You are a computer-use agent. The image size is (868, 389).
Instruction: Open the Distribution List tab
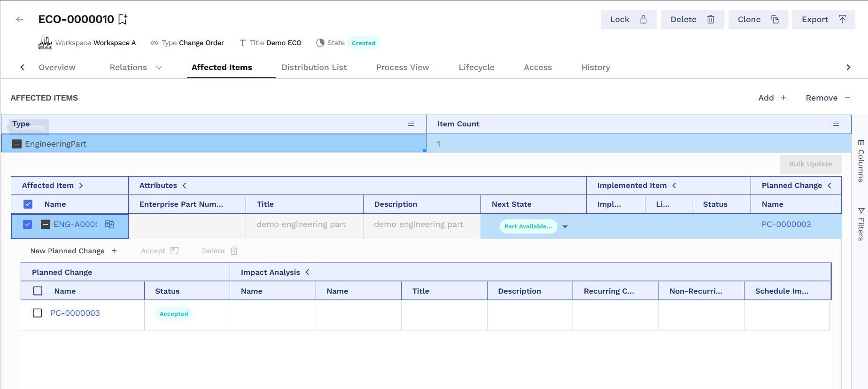coord(314,67)
